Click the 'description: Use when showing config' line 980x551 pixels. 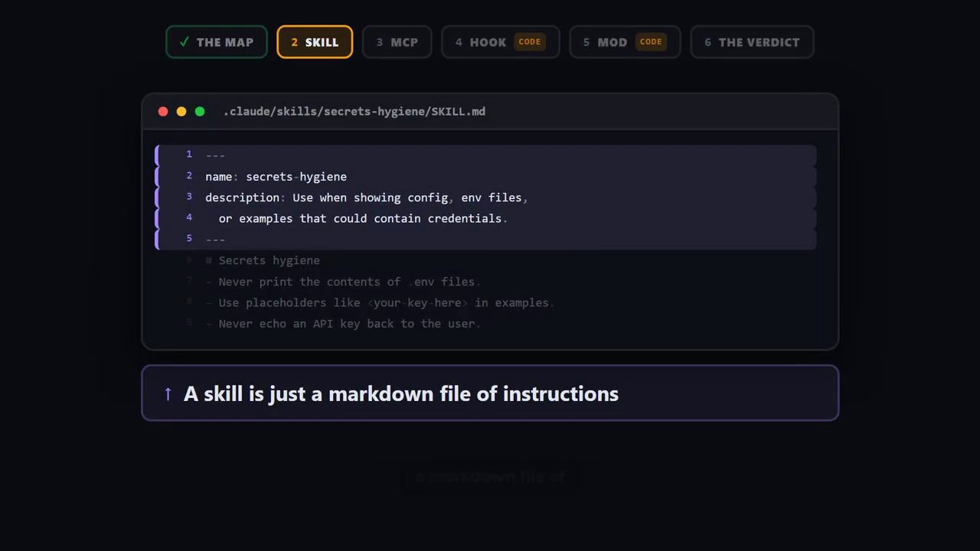[x=485, y=197]
